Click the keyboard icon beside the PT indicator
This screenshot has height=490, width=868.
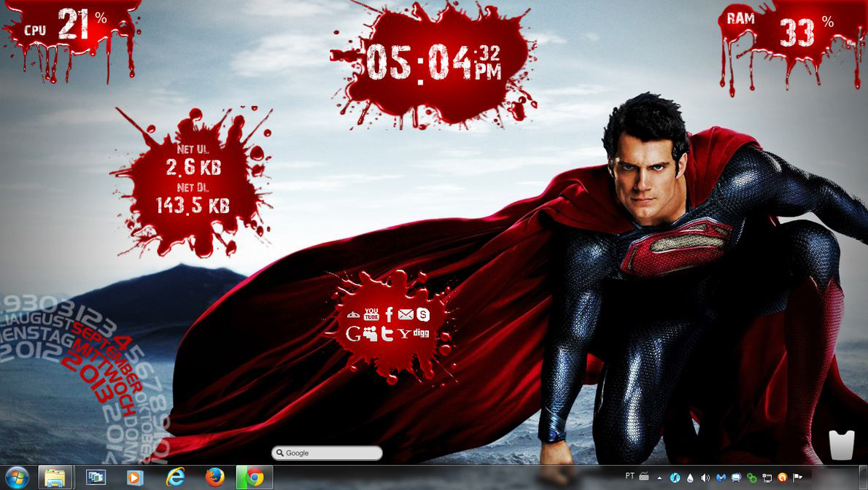pyautogui.click(x=644, y=476)
